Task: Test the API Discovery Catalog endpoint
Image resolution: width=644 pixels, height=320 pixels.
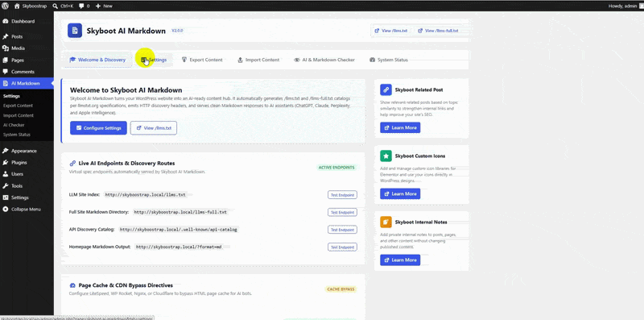Action: 342,230
